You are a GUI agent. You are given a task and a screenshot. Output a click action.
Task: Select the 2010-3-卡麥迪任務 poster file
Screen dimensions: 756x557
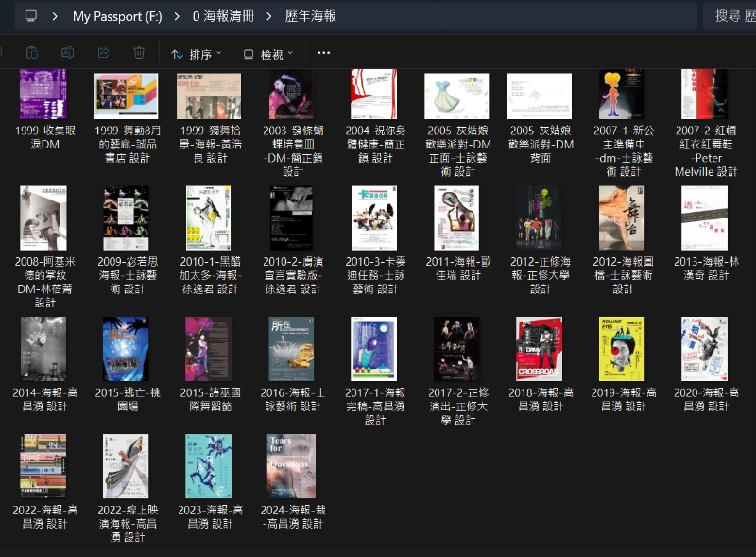(374, 218)
